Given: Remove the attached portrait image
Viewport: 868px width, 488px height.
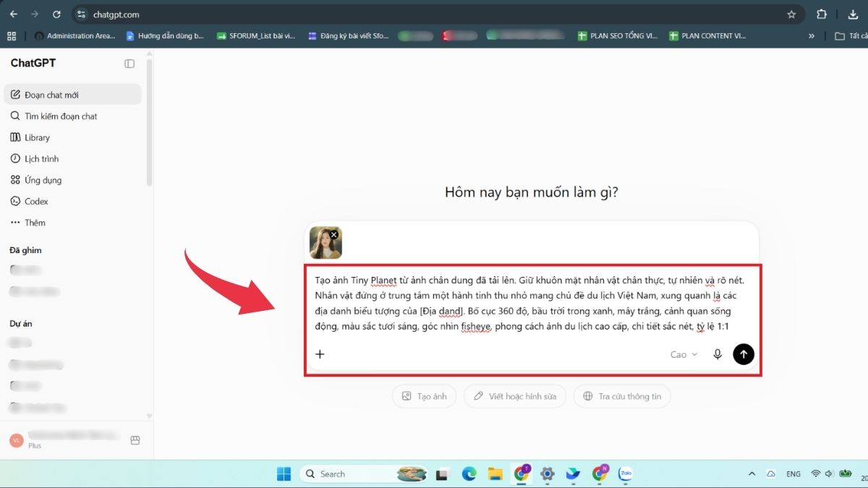Looking at the screenshot, I should (x=334, y=234).
